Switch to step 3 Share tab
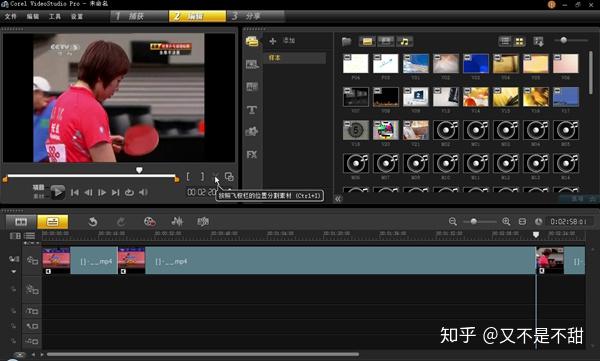The height and width of the screenshot is (361, 600). coord(256,16)
